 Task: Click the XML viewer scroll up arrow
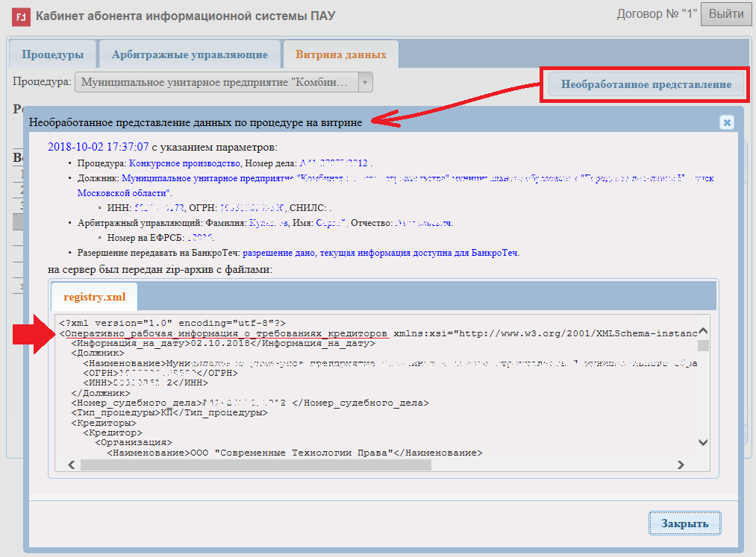point(702,333)
